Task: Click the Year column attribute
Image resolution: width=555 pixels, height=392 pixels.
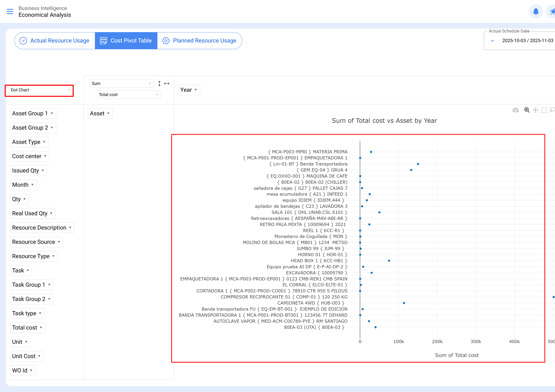Action: (189, 90)
